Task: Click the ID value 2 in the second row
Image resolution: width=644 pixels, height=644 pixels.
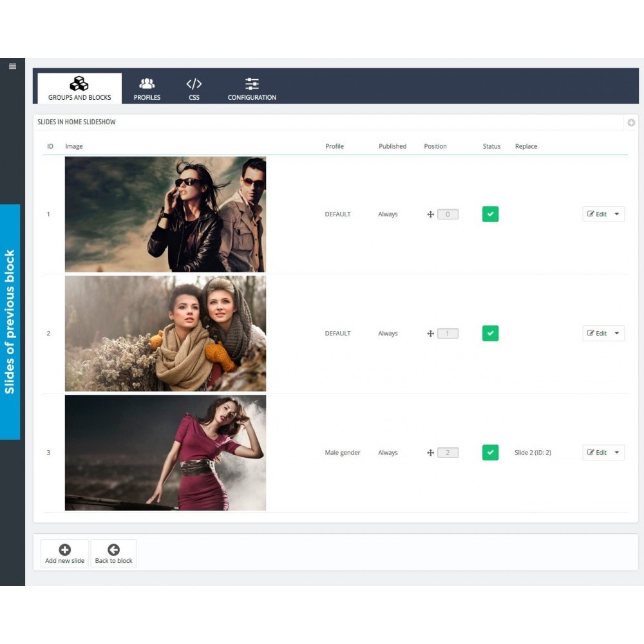Action: point(48,333)
